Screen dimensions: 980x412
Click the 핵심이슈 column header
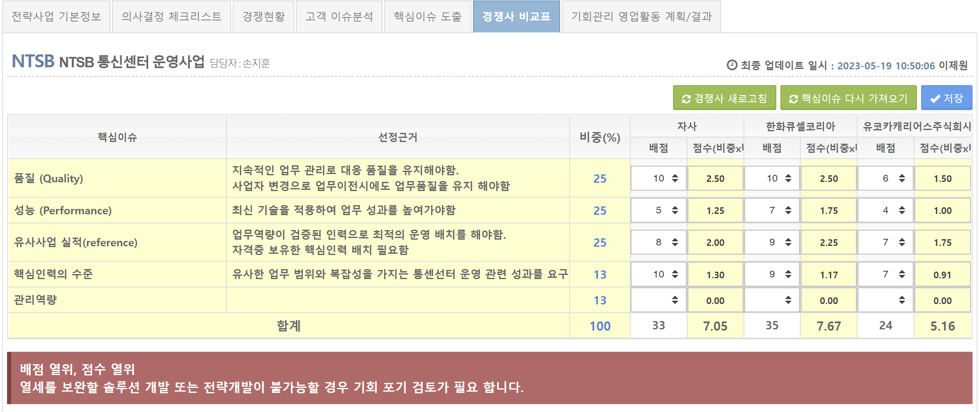117,137
